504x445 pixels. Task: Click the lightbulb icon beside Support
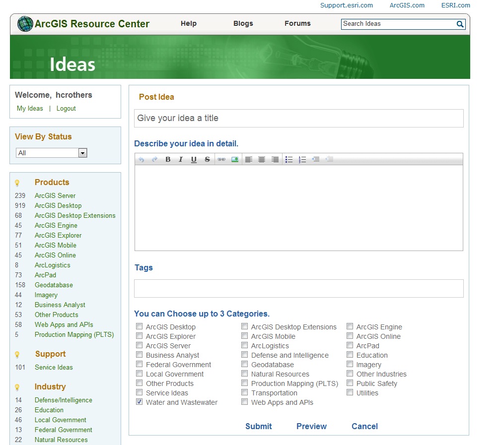[x=17, y=355]
